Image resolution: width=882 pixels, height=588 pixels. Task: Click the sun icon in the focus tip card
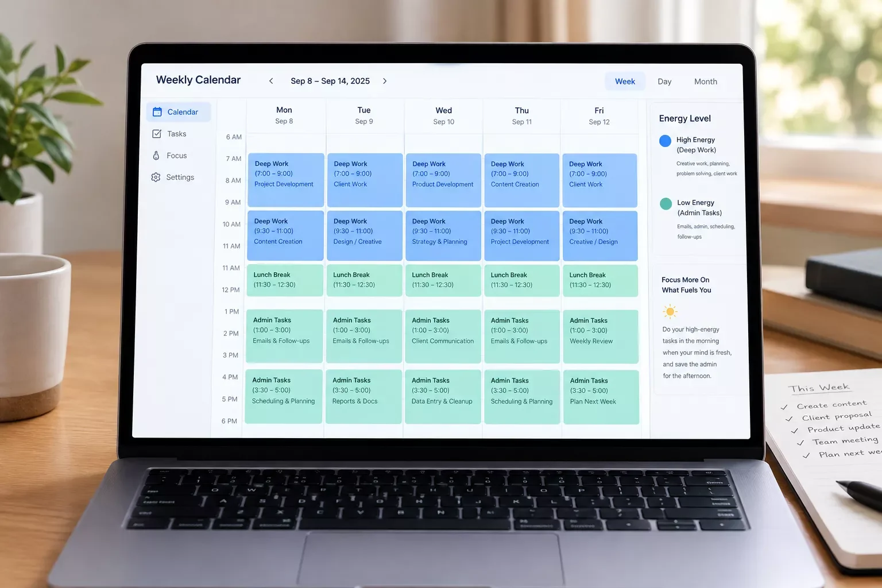670,312
